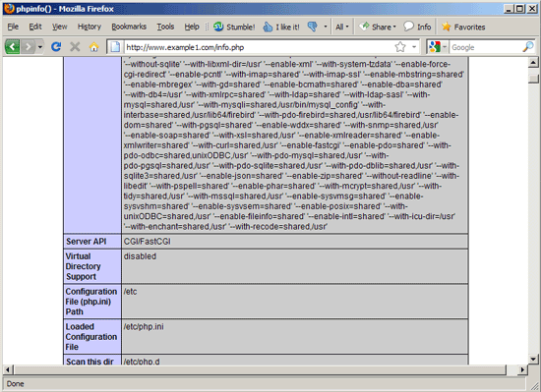This screenshot has height=392, width=541.
Task: Open the Tools menu
Action: tap(165, 27)
